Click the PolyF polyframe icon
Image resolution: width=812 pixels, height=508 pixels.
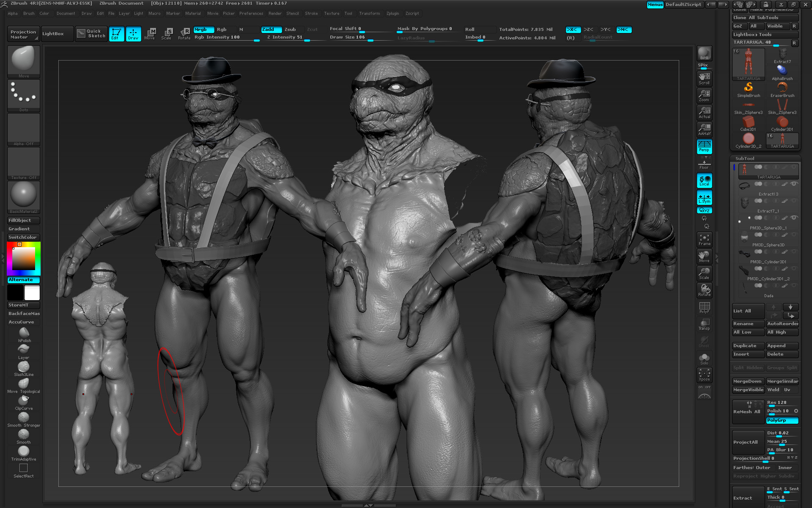pyautogui.click(x=704, y=307)
